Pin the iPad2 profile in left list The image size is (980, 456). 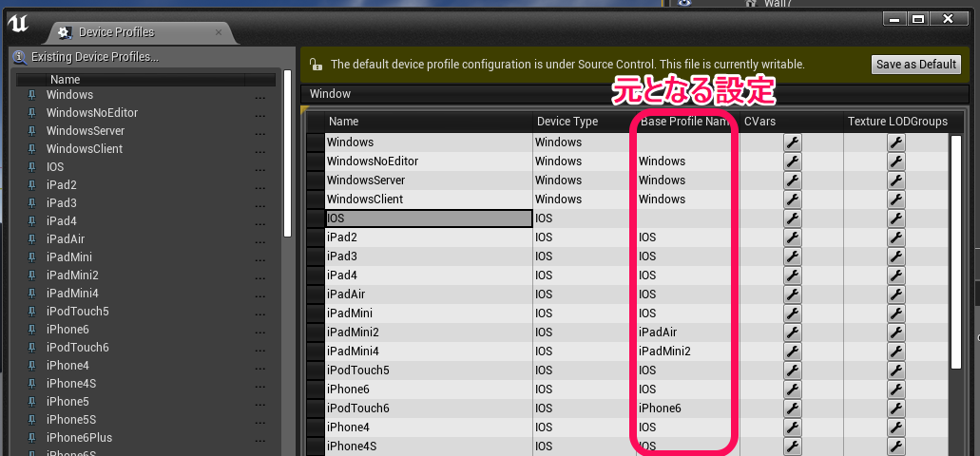point(32,185)
